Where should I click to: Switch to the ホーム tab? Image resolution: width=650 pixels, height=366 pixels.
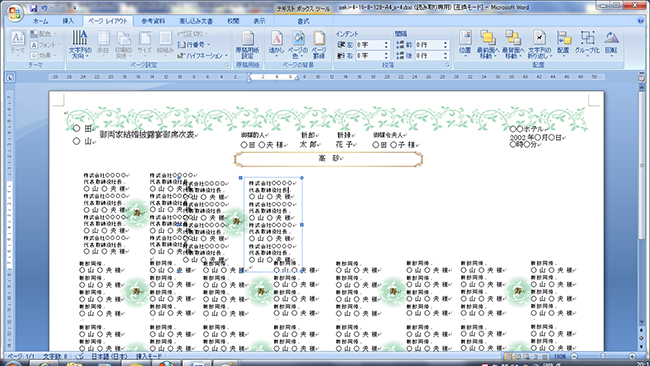click(40, 21)
